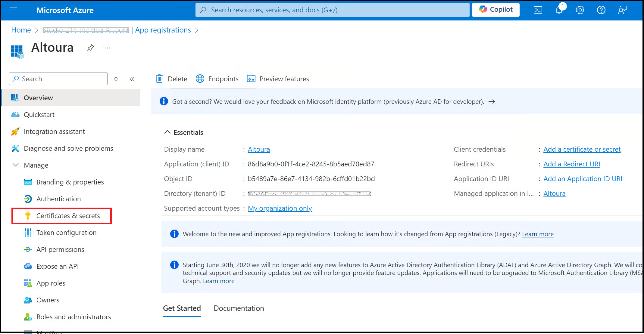Click the Quickstart cloud icon
The height and width of the screenshot is (334, 644).
coord(15,115)
